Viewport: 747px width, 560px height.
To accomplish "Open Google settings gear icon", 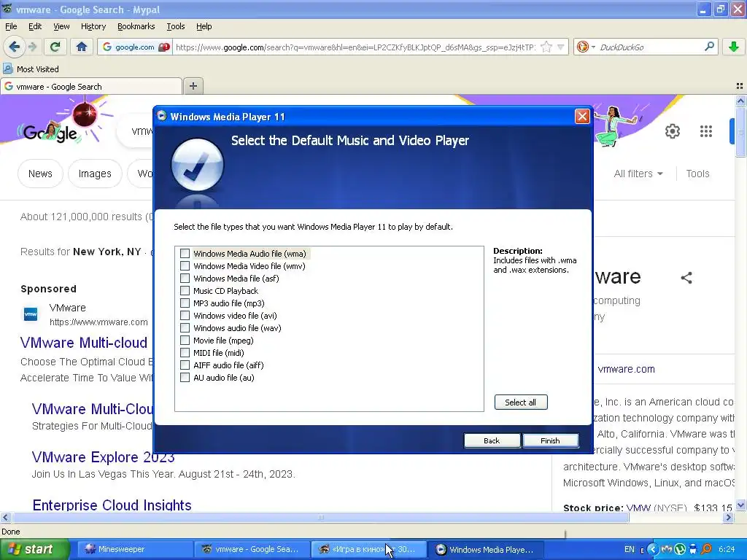I will (x=672, y=131).
